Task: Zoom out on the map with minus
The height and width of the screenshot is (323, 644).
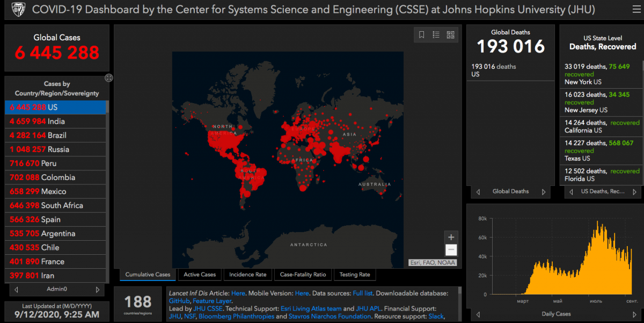Action: (451, 250)
